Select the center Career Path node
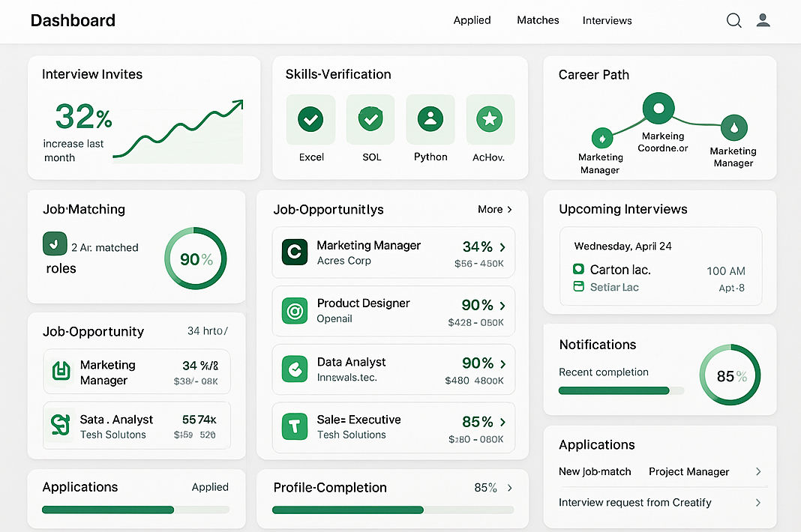 pyautogui.click(x=658, y=109)
